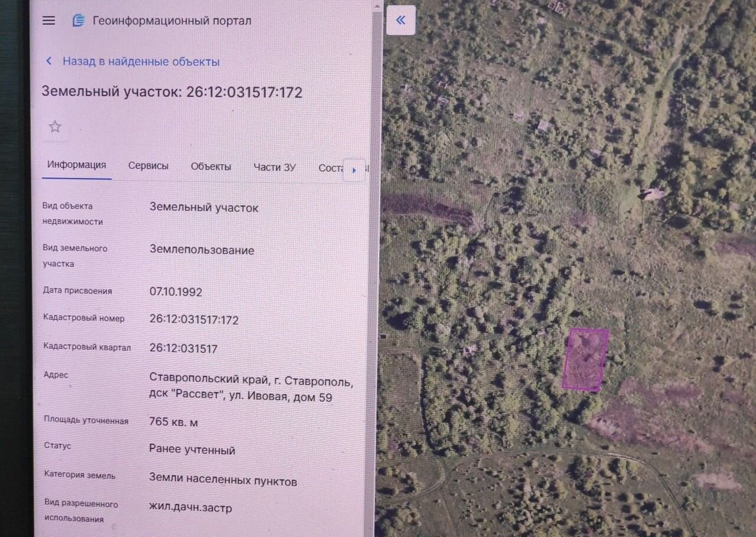This screenshot has height=537, width=756.
Task: Click the Геоинформационный портал logo icon
Action: pyautogui.click(x=78, y=21)
